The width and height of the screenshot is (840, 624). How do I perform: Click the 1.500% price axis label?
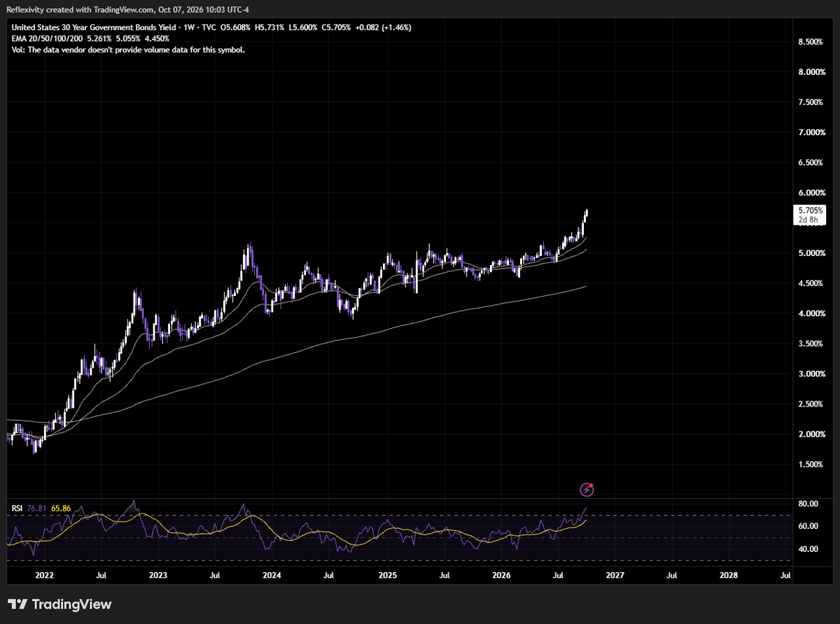click(811, 465)
